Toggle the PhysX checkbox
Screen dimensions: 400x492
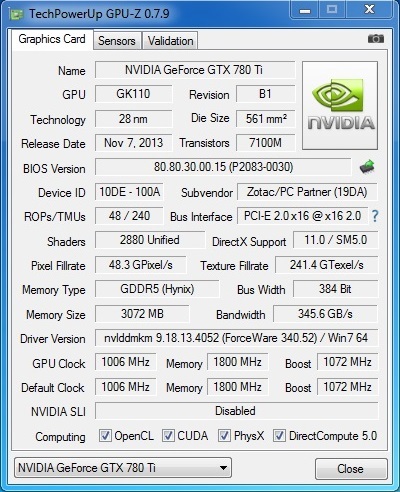pos(224,436)
